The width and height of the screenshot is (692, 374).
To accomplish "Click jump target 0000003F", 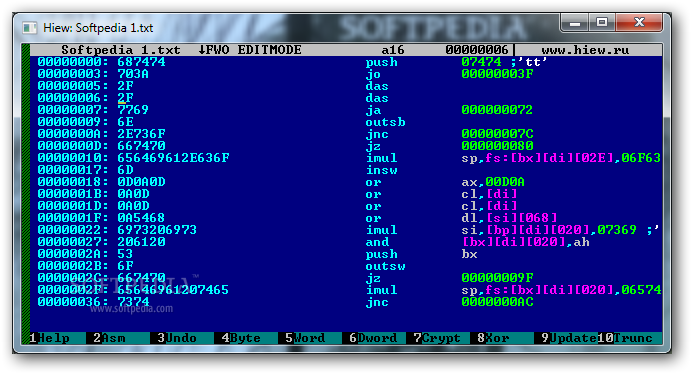I will [497, 74].
